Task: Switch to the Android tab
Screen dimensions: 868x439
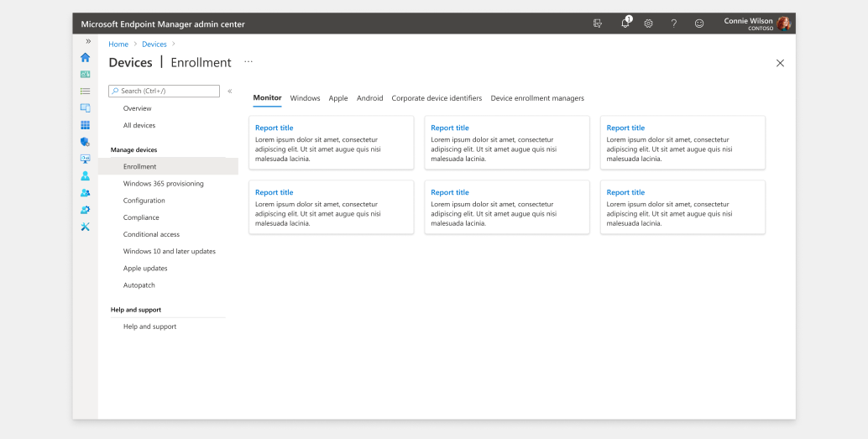Action: click(x=369, y=98)
